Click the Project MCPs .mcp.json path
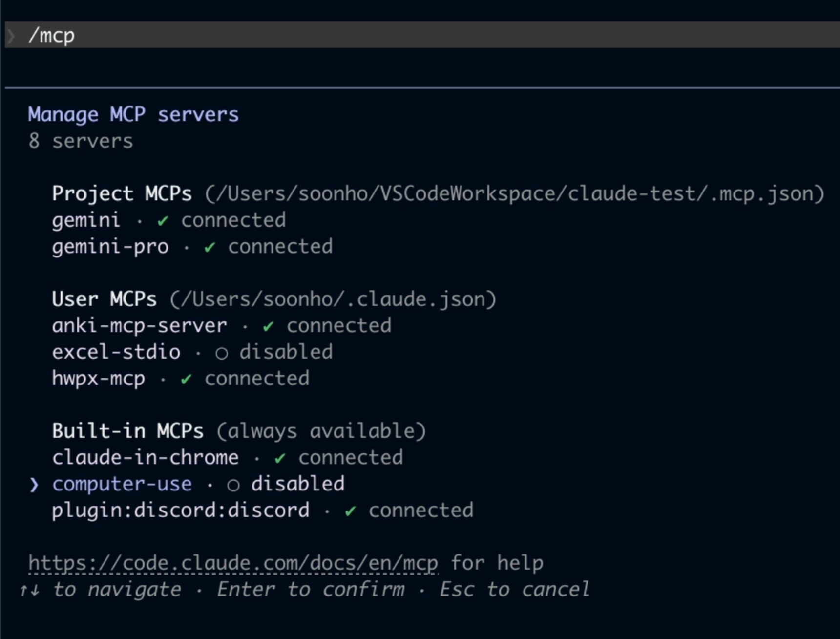This screenshot has width=840, height=639. (515, 194)
